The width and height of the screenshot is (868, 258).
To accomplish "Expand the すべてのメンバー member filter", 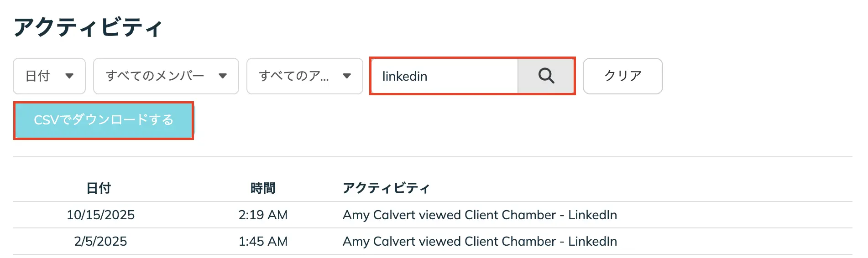I will 166,76.
